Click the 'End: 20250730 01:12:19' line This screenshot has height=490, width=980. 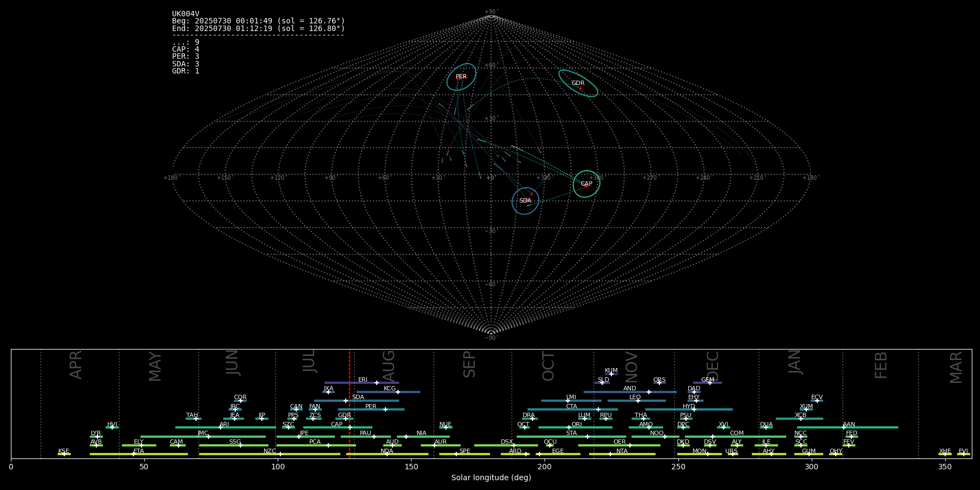point(259,28)
